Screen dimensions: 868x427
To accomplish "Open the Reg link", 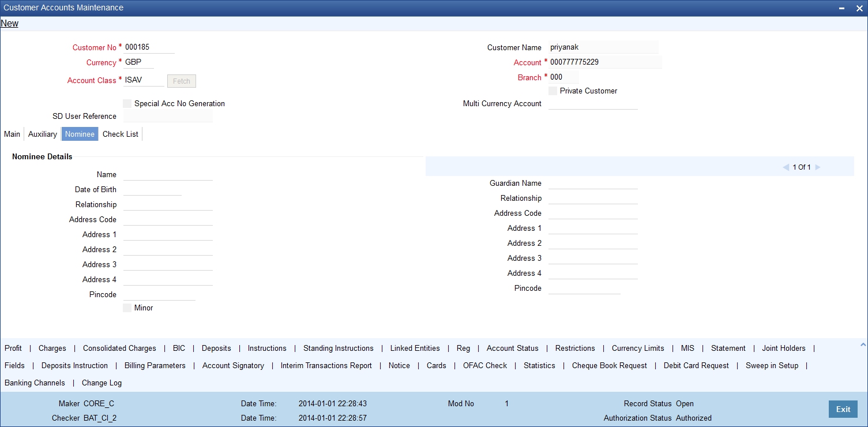I will (463, 348).
